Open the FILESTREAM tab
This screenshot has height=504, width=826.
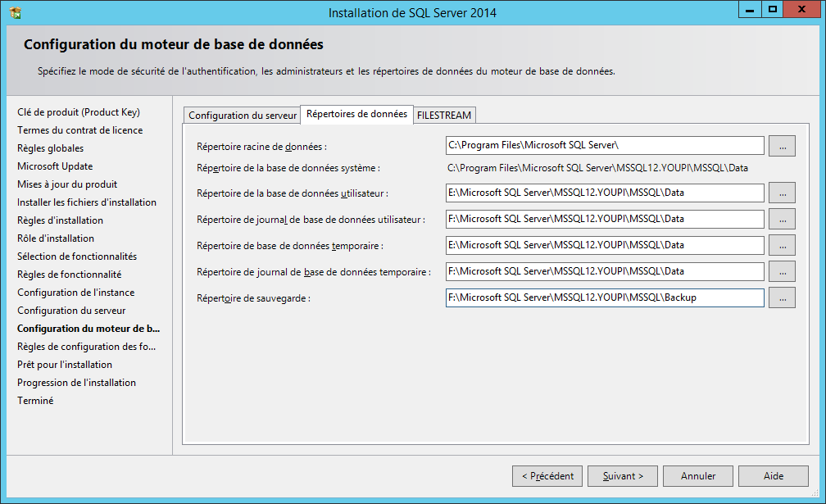(444, 116)
